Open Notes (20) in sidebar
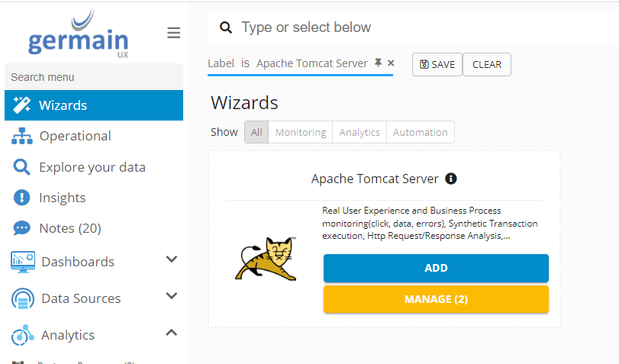Viewport: 619px width, 364px height. tap(69, 228)
